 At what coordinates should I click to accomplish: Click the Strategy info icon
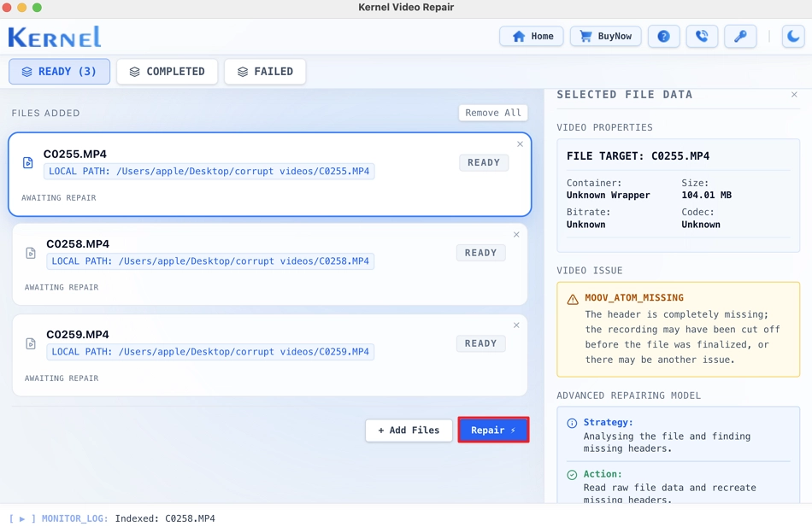pyautogui.click(x=572, y=423)
